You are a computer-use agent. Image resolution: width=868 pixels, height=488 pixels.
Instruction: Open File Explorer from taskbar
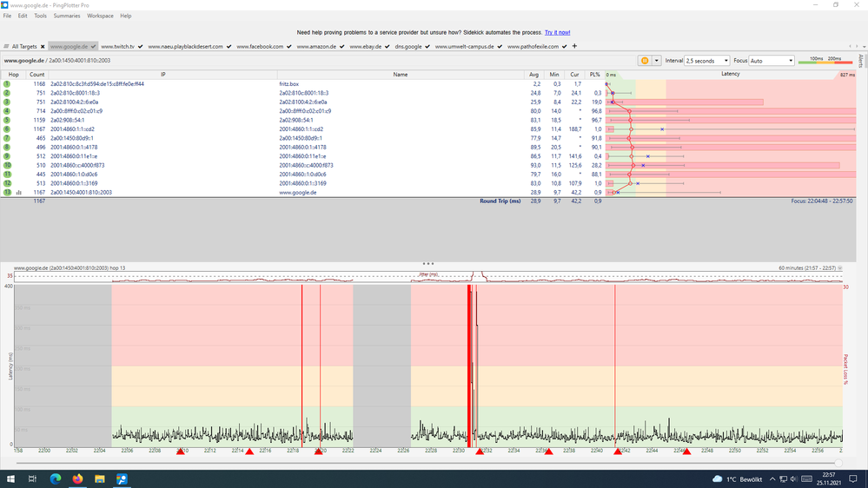(x=100, y=478)
